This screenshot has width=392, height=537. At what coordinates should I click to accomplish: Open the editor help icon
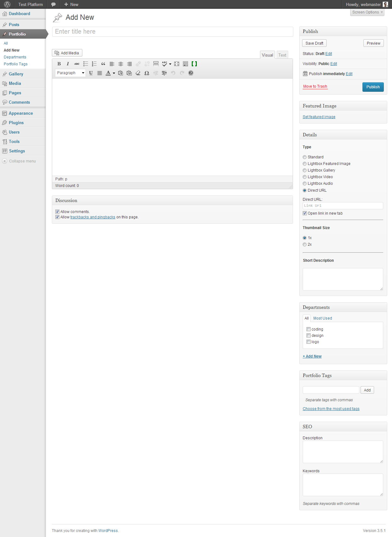point(191,73)
